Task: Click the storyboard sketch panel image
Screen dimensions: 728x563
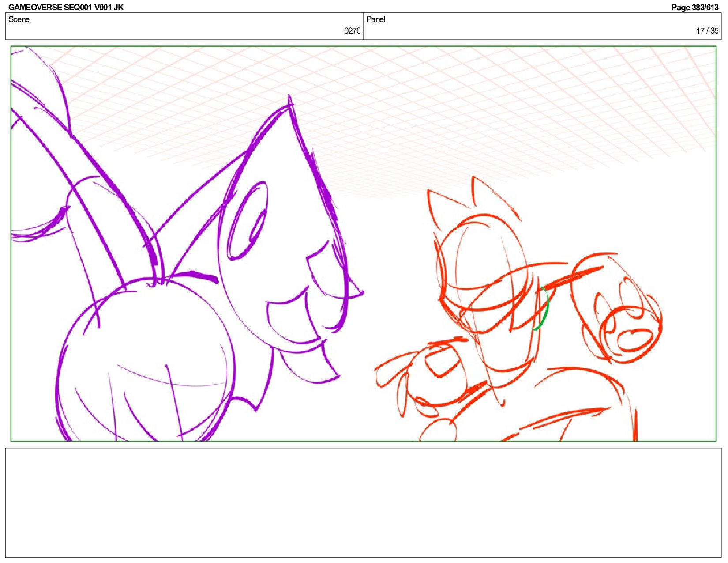Action: coord(363,244)
